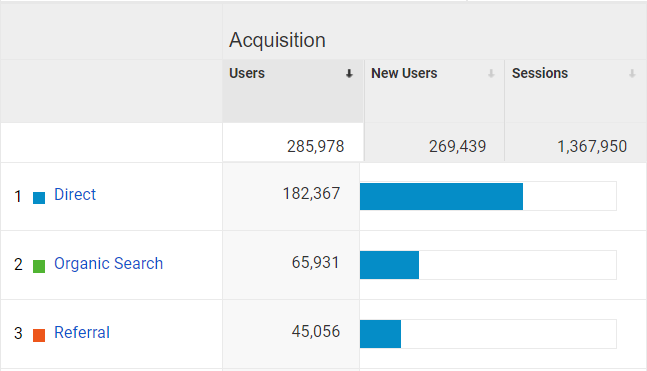
Task: Open the Referral channel link
Action: point(82,333)
